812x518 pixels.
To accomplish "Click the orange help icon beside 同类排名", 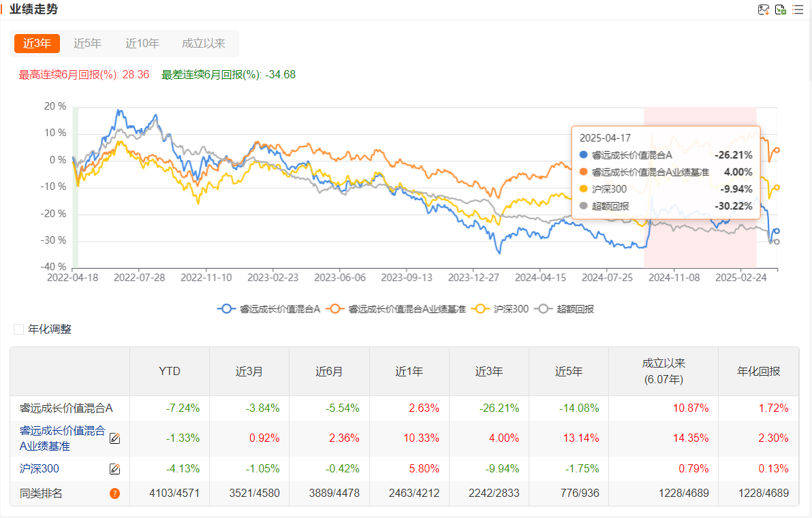I will click(114, 493).
